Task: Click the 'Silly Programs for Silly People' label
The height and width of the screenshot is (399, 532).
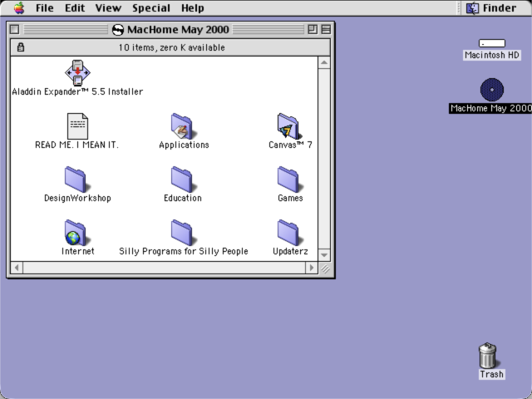Action: coord(184,251)
